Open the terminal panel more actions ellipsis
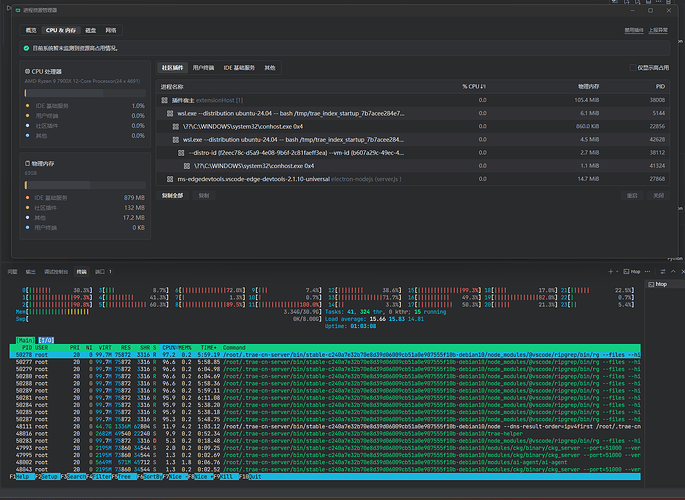685x500 pixels. [647, 272]
